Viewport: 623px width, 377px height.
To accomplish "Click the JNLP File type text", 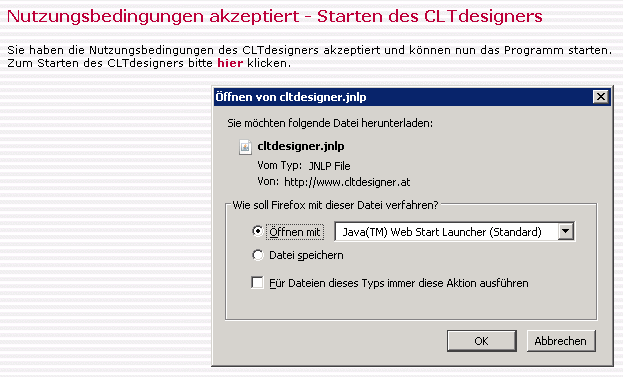I will coord(329,166).
